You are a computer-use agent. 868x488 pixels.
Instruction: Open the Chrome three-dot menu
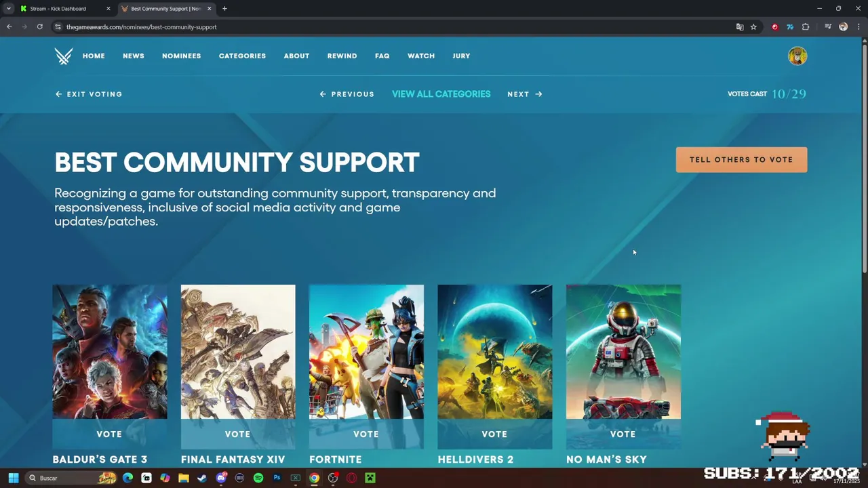tap(857, 27)
